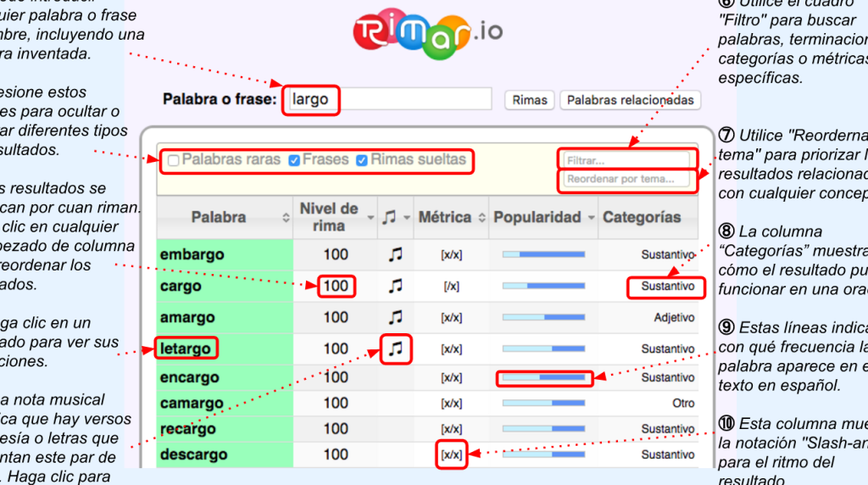Click the Categorías column header
The image size is (868, 485).
click(642, 217)
